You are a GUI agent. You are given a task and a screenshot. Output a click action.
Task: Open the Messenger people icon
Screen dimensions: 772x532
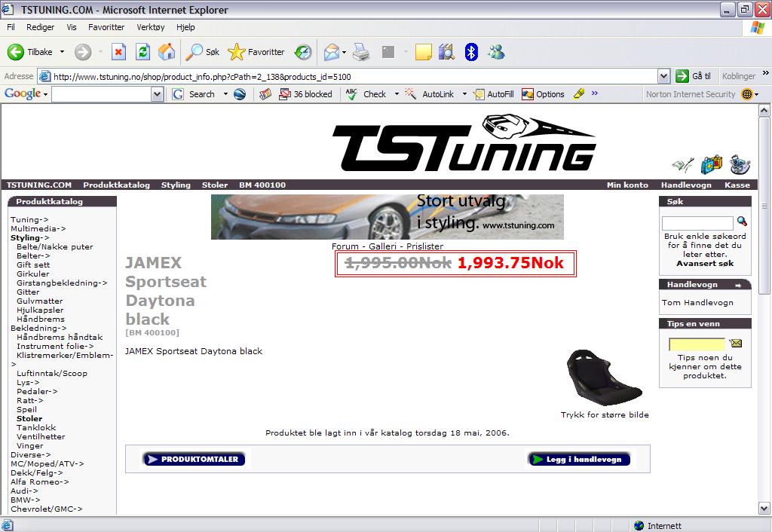click(496, 52)
